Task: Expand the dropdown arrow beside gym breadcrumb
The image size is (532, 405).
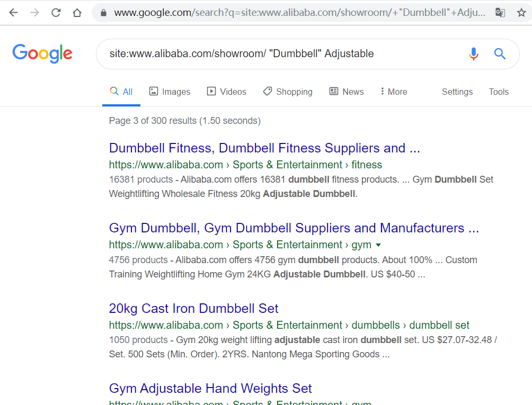Action: tap(378, 245)
